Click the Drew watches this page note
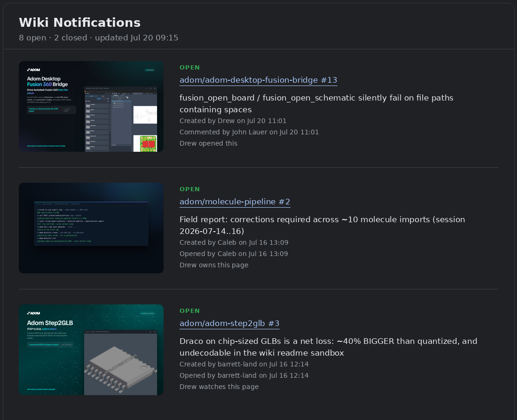Image resolution: width=517 pixels, height=420 pixels. click(219, 387)
